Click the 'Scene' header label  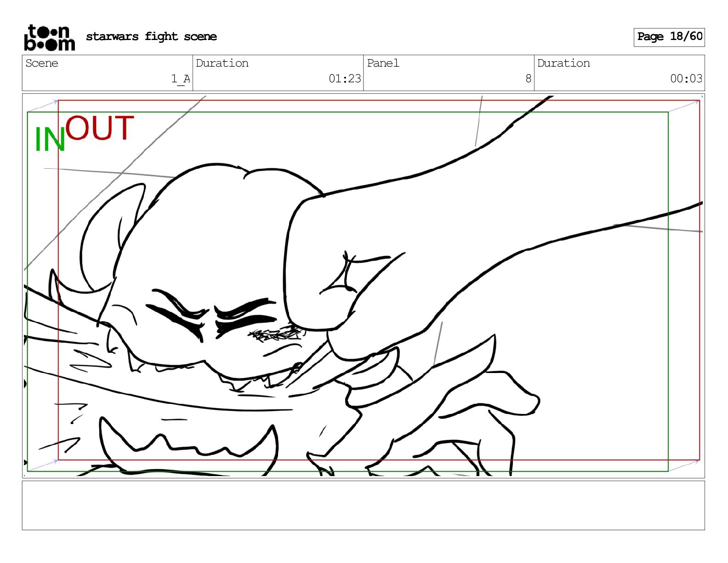tap(42, 63)
